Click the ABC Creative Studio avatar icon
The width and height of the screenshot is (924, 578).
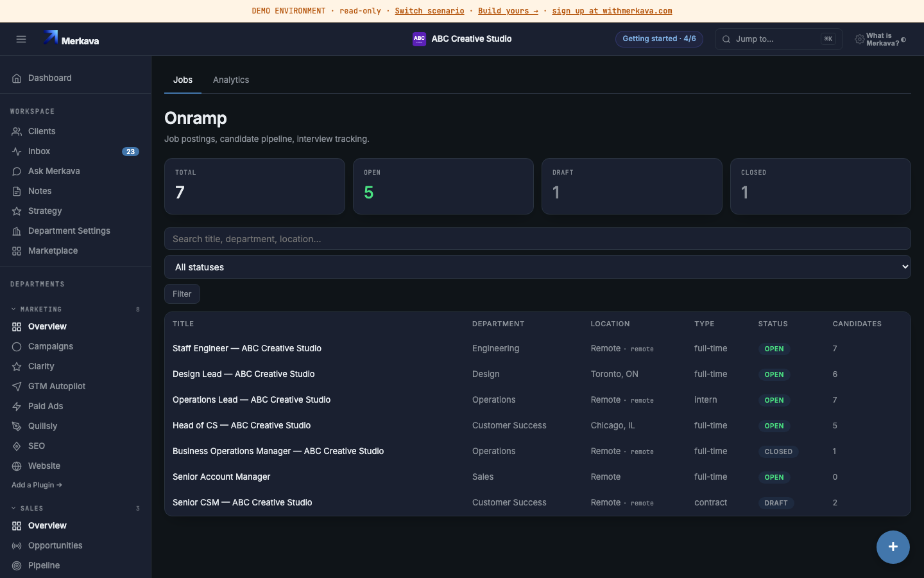pyautogui.click(x=419, y=39)
